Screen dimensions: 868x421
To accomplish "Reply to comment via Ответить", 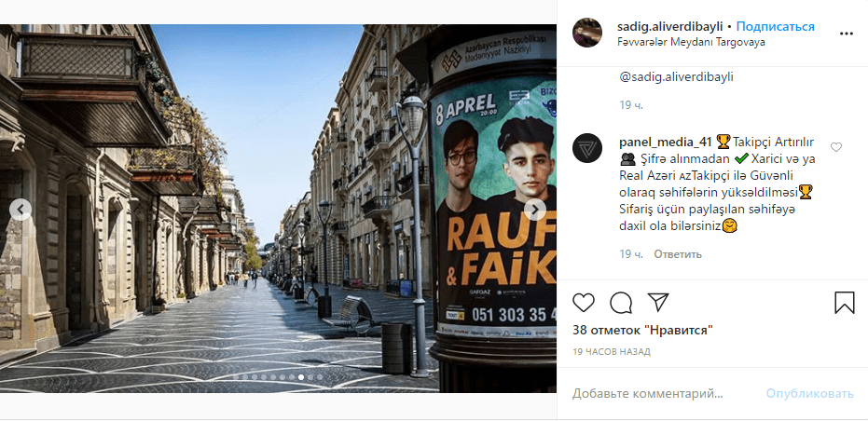I will click(x=678, y=254).
